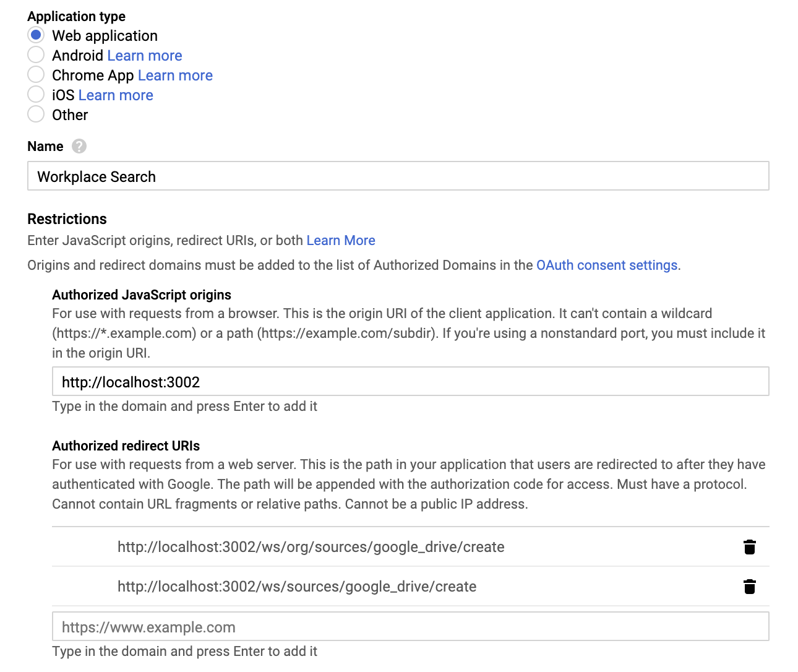The height and width of the screenshot is (672, 798).
Task: Choose Other application type
Action: 36,114
